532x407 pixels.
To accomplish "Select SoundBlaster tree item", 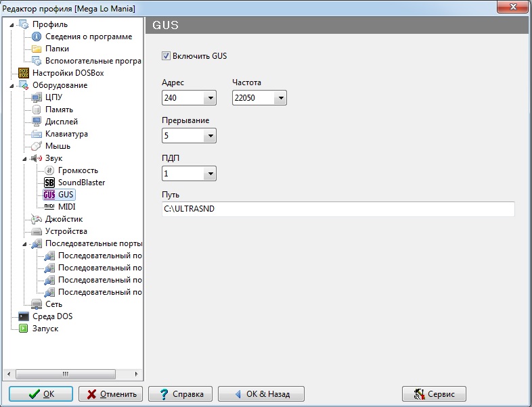I will (81, 183).
